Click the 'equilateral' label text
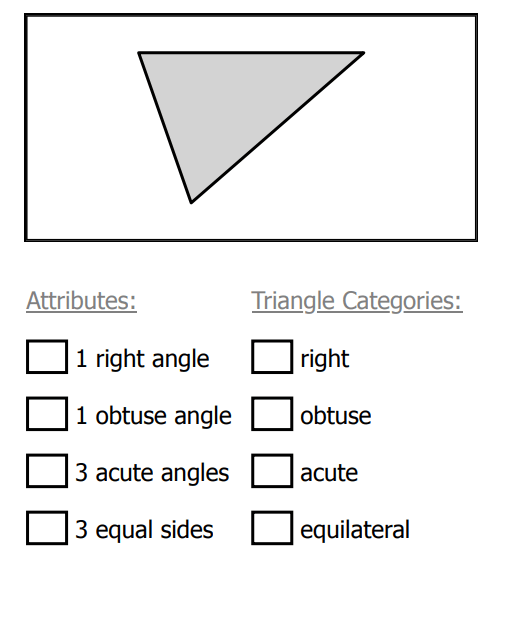This screenshot has height=636, width=514. pyautogui.click(x=355, y=531)
